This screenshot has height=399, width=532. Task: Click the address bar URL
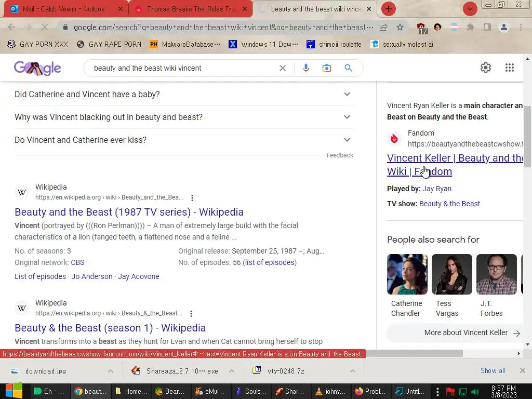(x=223, y=27)
